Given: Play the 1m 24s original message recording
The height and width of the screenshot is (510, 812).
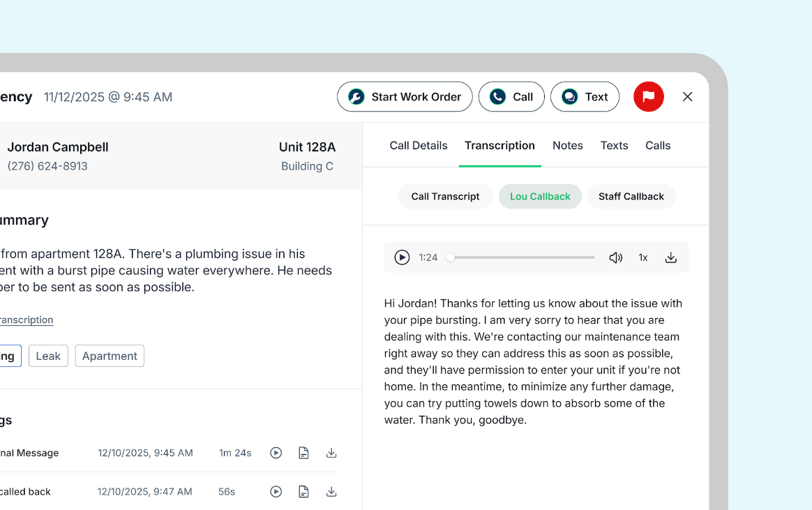Looking at the screenshot, I should click(276, 453).
